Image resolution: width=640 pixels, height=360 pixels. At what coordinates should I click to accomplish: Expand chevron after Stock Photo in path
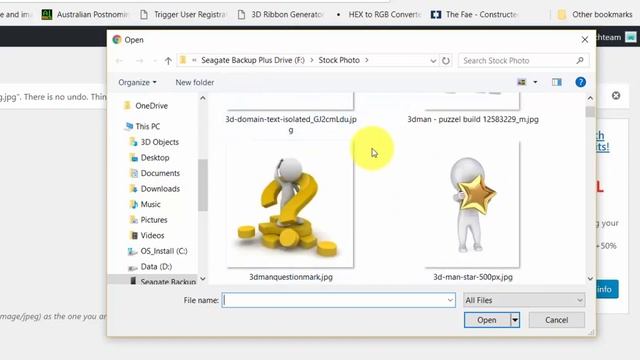tap(367, 60)
